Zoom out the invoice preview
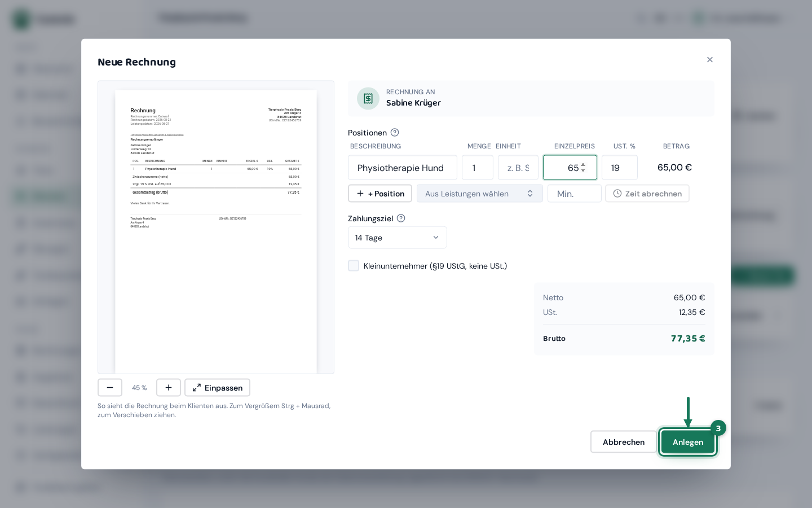The image size is (812, 508). pos(110,388)
